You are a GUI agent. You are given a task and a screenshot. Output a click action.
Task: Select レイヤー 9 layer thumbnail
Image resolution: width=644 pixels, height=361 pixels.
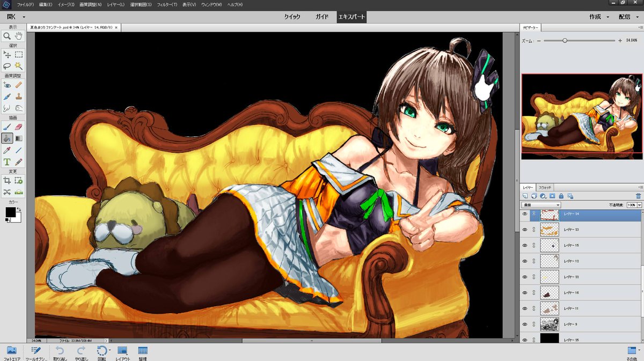coord(550,325)
